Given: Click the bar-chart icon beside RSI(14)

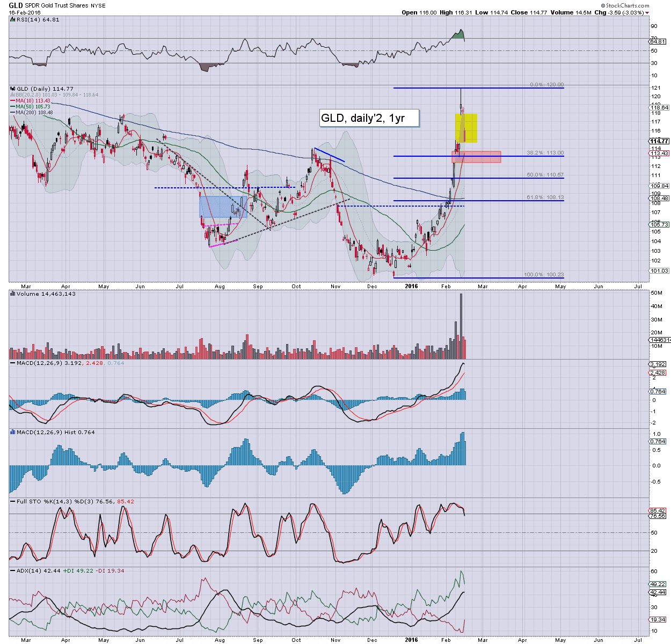Looking at the screenshot, I should point(13,19).
